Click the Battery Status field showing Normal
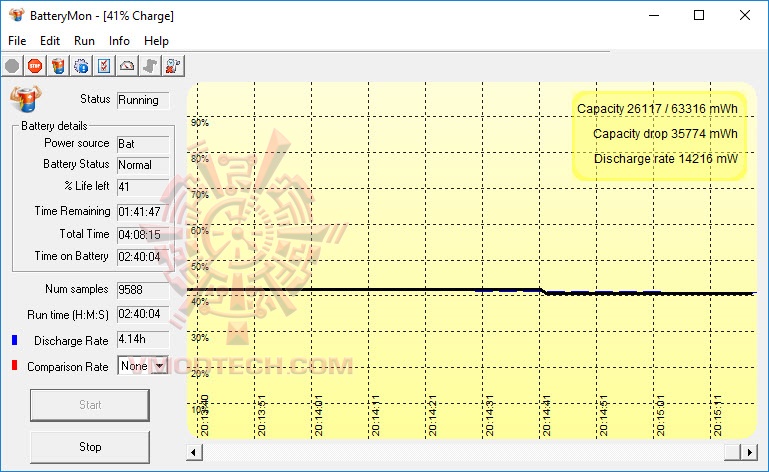769x472 pixels. click(x=143, y=165)
